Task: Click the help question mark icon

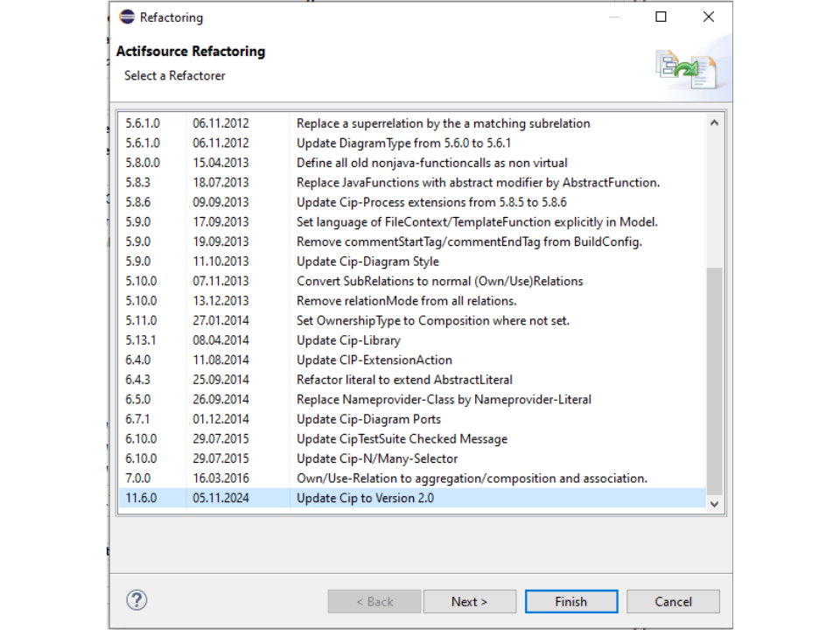Action: pos(136,600)
